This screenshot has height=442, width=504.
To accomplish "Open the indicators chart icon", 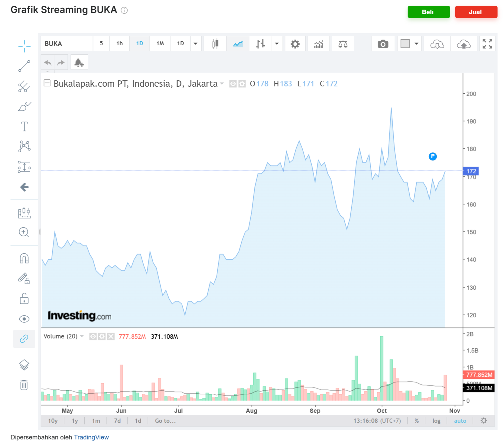I will (318, 44).
